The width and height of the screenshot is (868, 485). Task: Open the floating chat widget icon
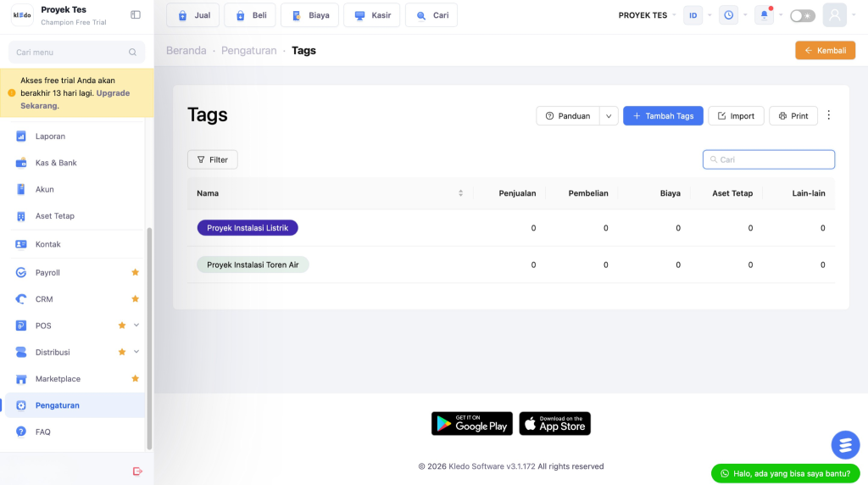click(845, 444)
